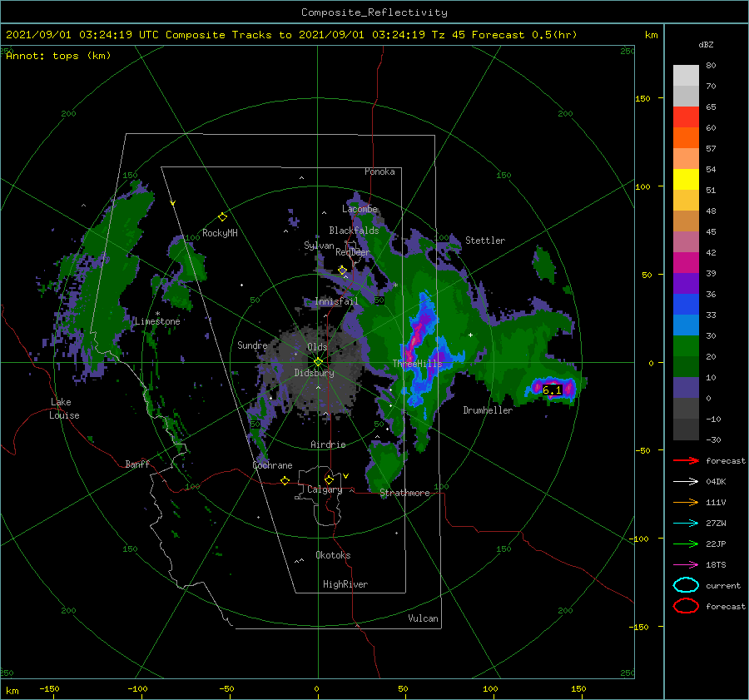Click the cyan current ellipse in the legend
This screenshot has width=749, height=700.
click(x=686, y=585)
